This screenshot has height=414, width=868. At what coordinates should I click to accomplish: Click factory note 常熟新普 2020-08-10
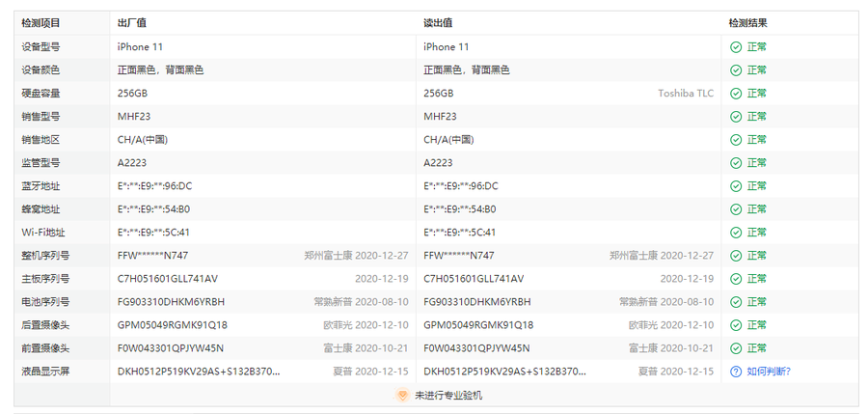(361, 302)
